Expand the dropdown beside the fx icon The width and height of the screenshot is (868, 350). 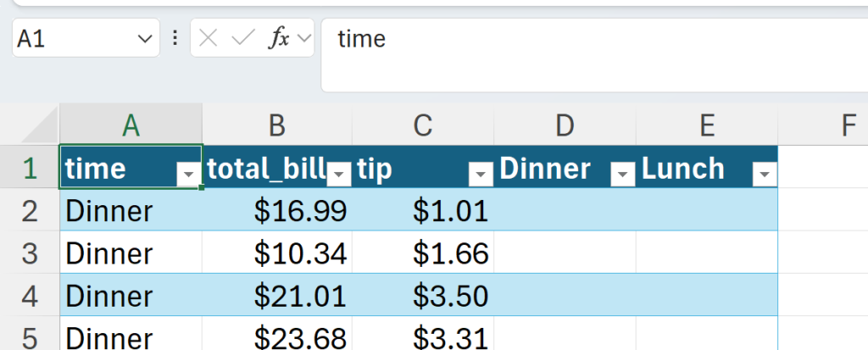coord(304,38)
